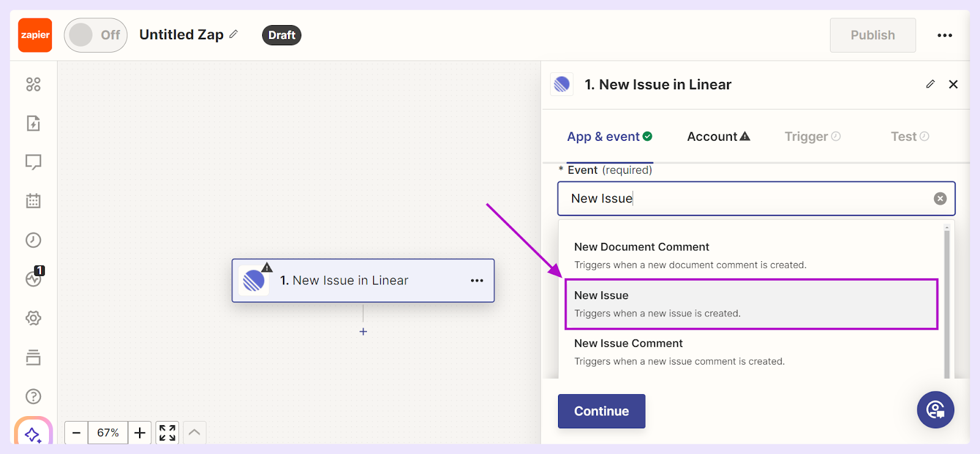Click the 67% zoom level field
Viewport: 980px width, 454px height.
pos(108,433)
